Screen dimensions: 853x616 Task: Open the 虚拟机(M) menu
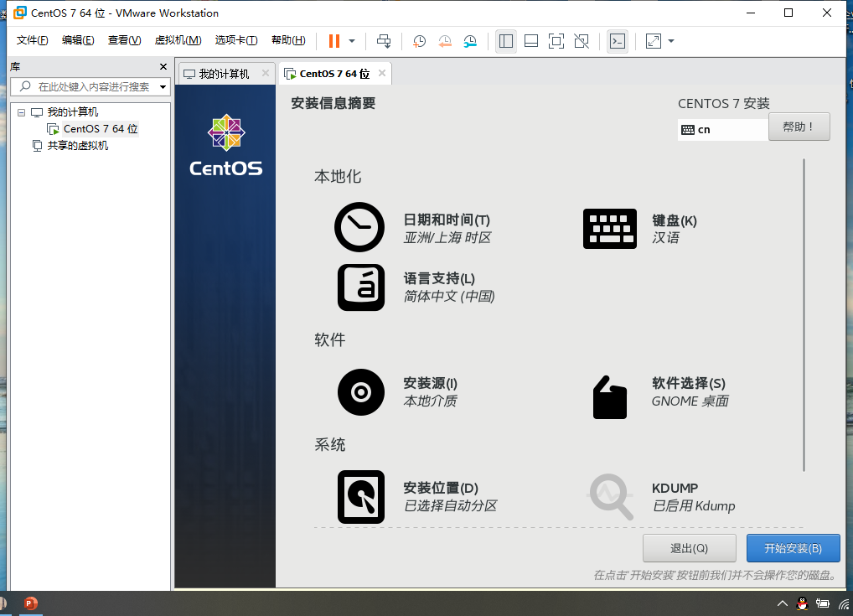coord(178,40)
